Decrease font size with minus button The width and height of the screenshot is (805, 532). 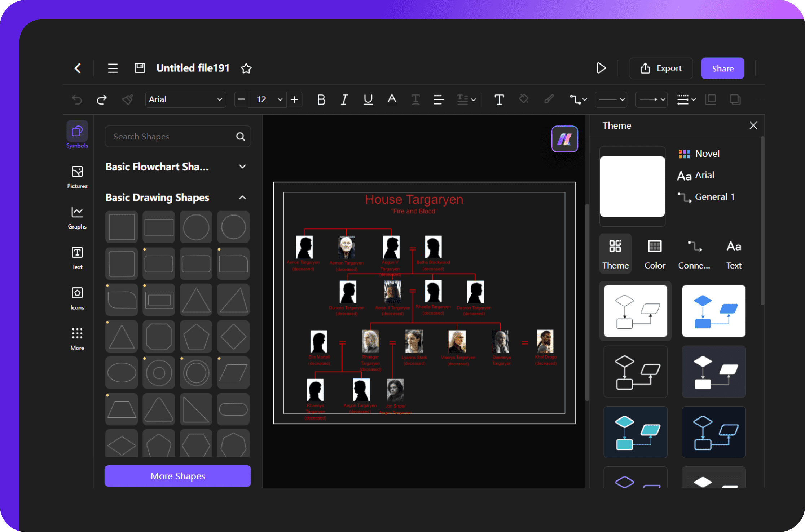tap(242, 99)
